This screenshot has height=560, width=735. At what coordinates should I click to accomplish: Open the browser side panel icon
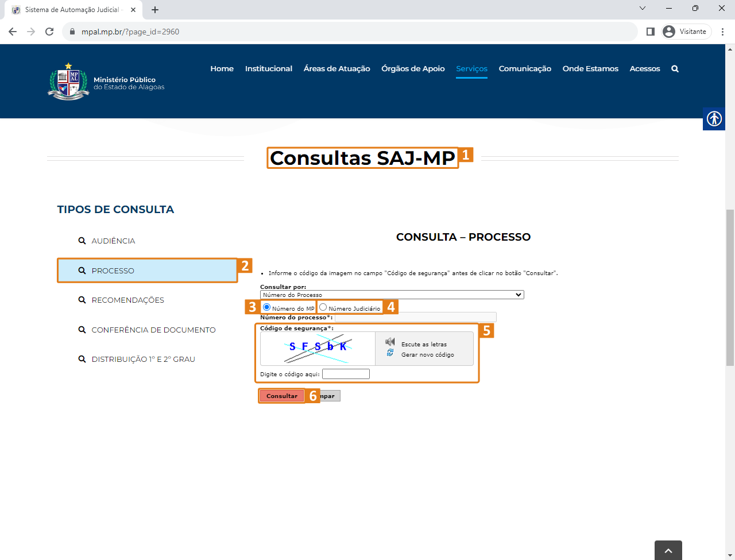coord(650,32)
